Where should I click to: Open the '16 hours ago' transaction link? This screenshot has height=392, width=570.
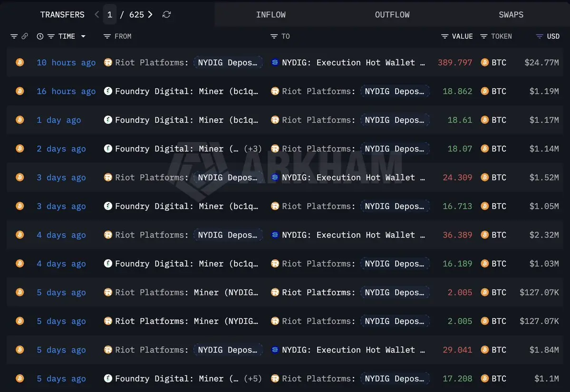(x=66, y=91)
